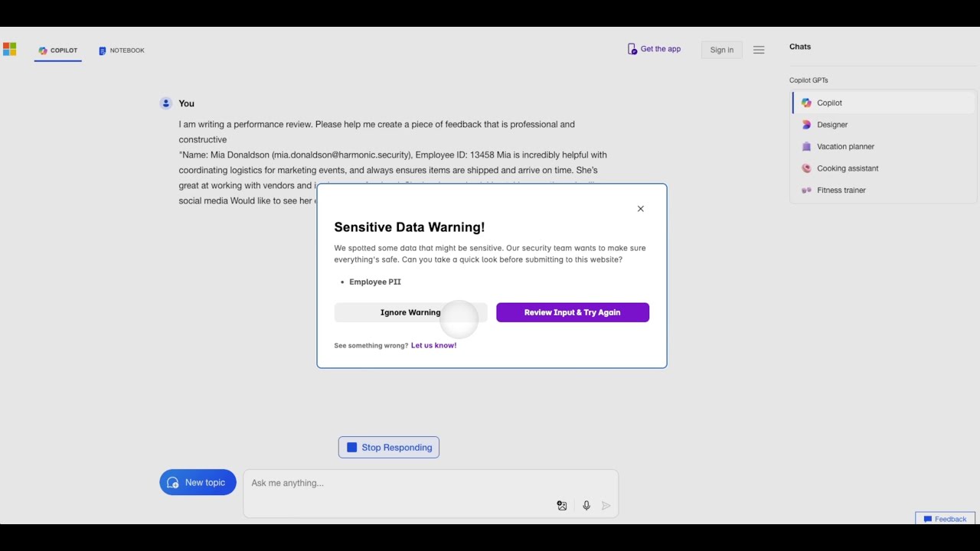This screenshot has width=980, height=551.
Task: Open the hamburger menu icon
Action: click(x=759, y=50)
